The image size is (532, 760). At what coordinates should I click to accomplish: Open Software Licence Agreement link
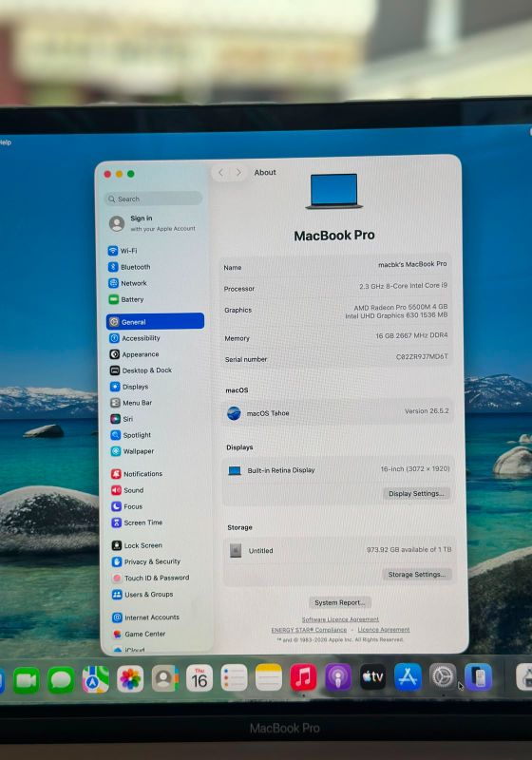click(x=340, y=619)
